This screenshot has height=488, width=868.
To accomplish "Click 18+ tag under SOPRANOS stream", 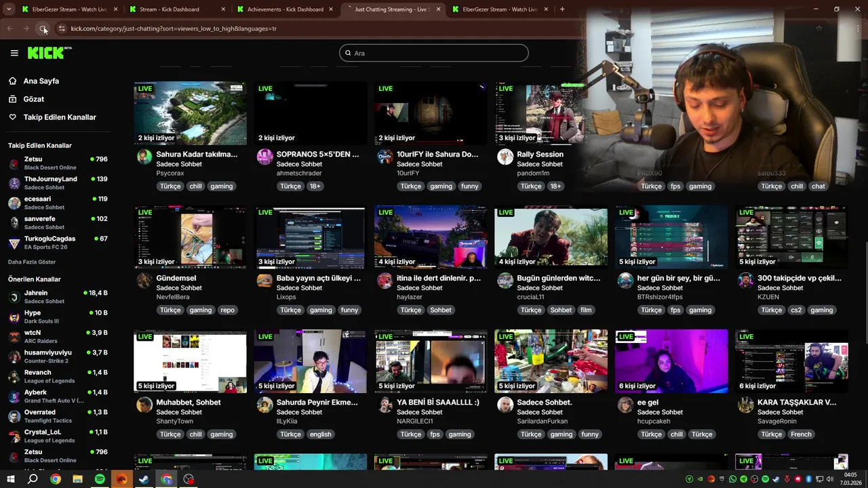I will pyautogui.click(x=315, y=186).
